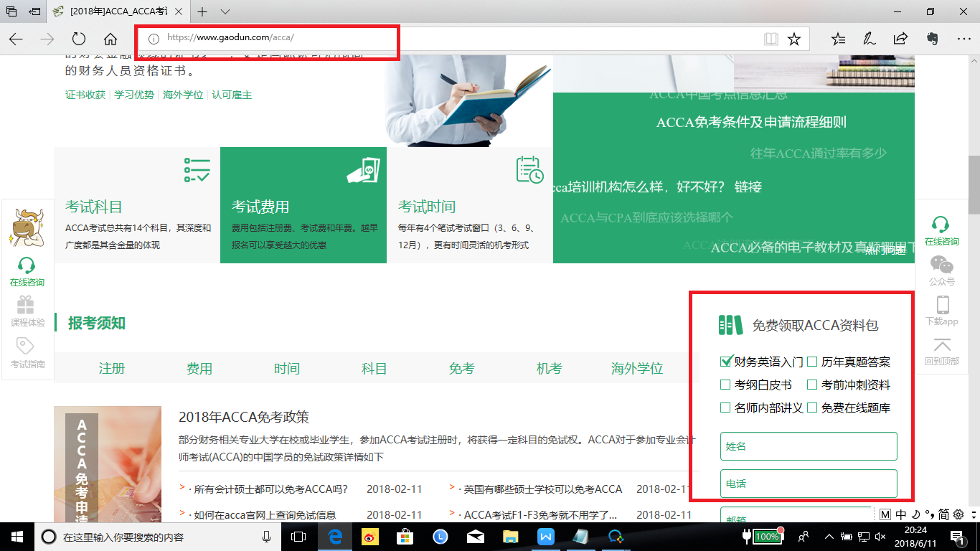
Task: Open the Mail app on the taskbar
Action: (x=475, y=537)
